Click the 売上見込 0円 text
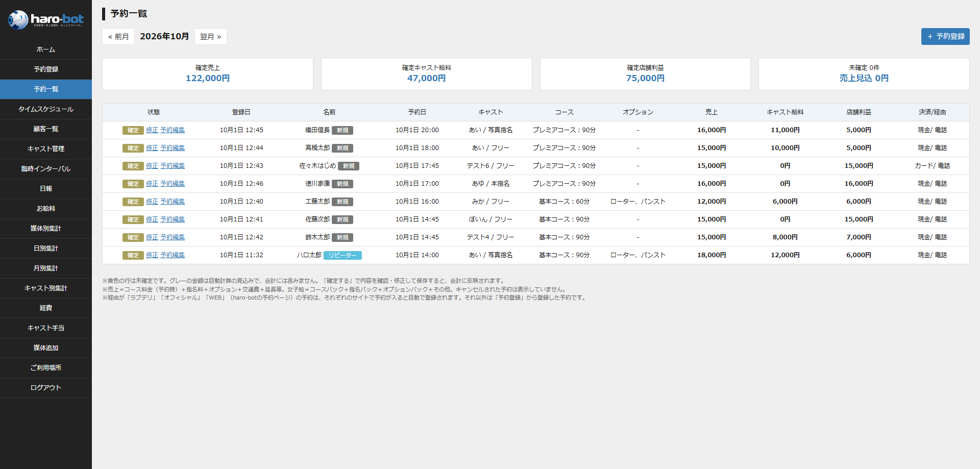 [x=864, y=79]
